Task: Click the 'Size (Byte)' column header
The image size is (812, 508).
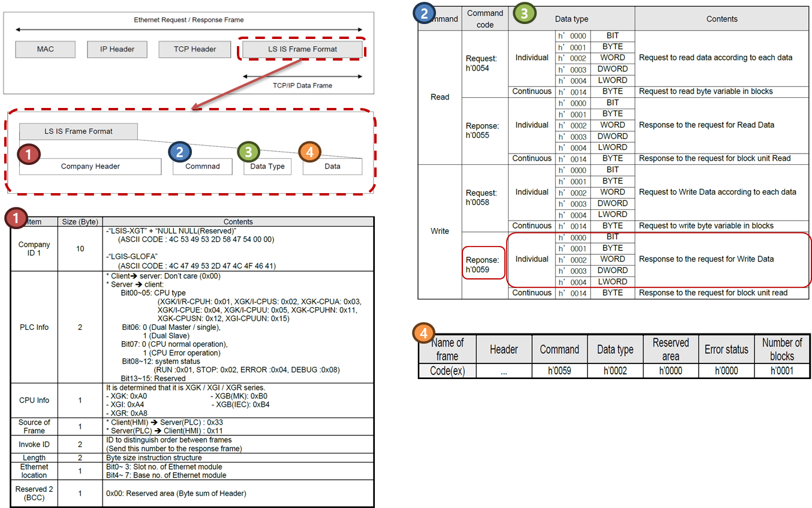Action: (x=80, y=222)
